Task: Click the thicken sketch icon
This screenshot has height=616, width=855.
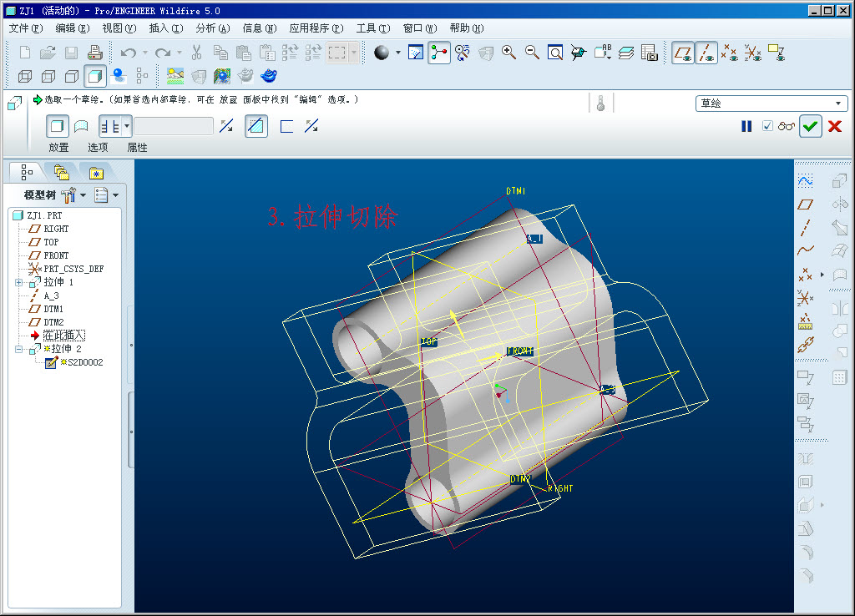Action: (x=287, y=127)
